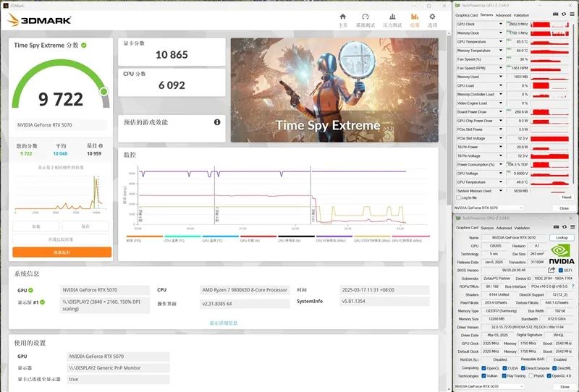Click the Bus Interface question mark icon

click(x=572, y=286)
